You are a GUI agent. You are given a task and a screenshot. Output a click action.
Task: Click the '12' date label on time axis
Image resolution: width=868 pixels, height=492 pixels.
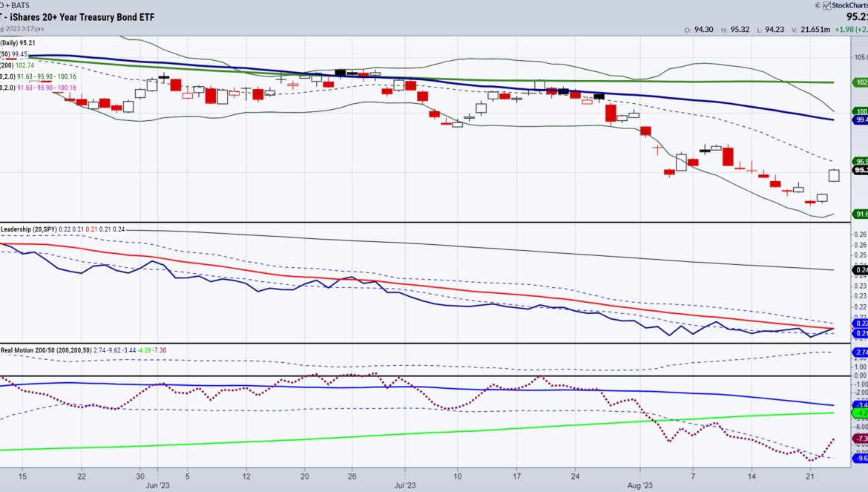pos(246,476)
